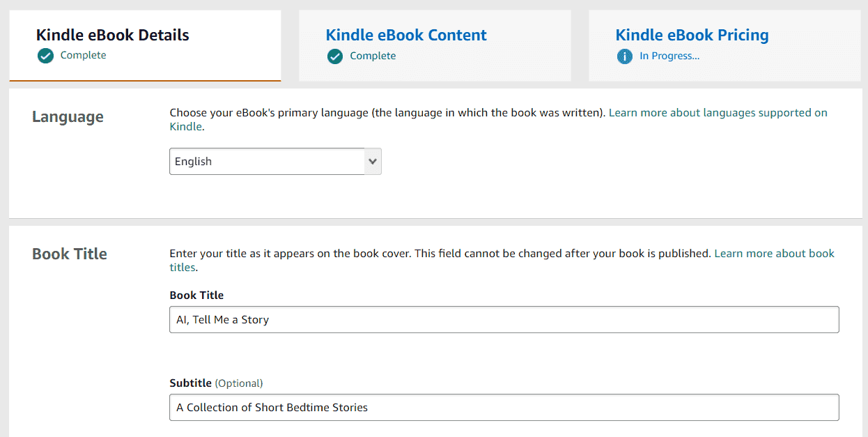Viewport: 868px width, 437px height.
Task: Switch to the Kindle eBook Content tab
Action: pos(435,45)
